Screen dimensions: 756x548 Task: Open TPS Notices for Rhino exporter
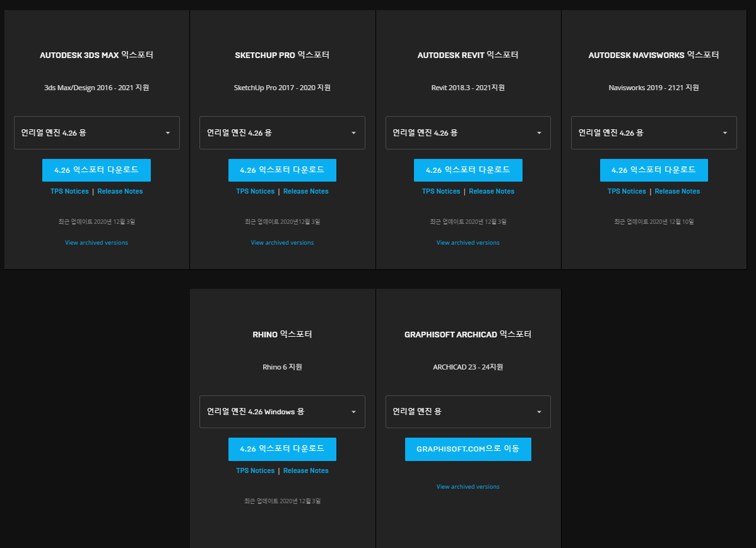click(255, 470)
